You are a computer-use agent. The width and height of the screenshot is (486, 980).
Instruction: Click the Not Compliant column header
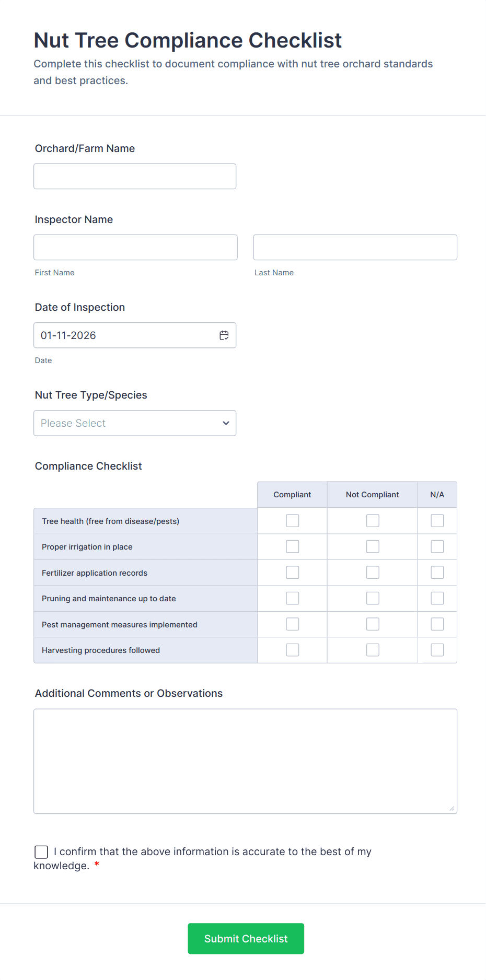tap(372, 494)
